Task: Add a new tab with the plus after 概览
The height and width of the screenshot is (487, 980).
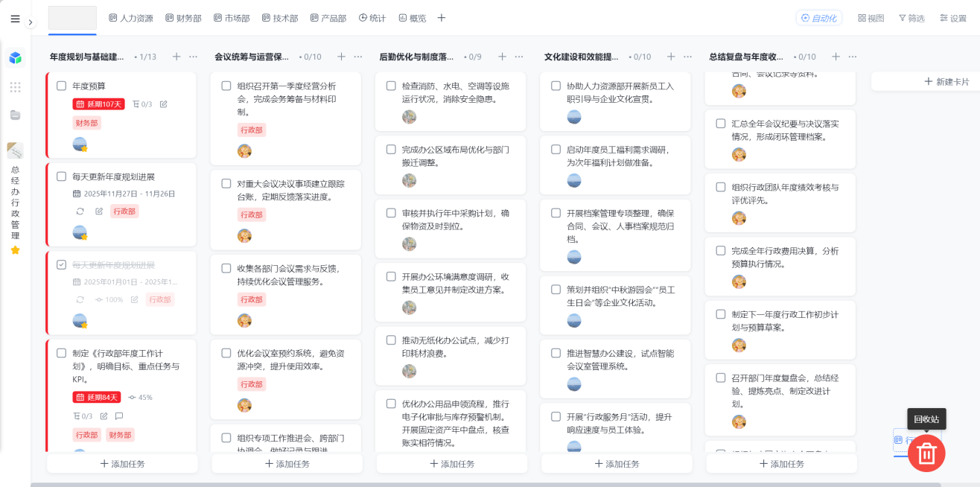Action: tap(442, 18)
